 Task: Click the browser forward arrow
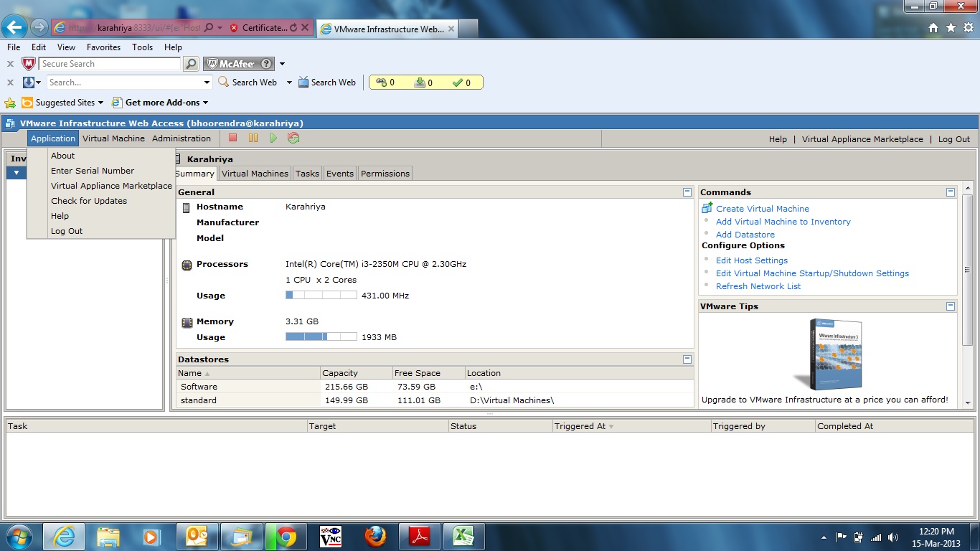click(39, 27)
